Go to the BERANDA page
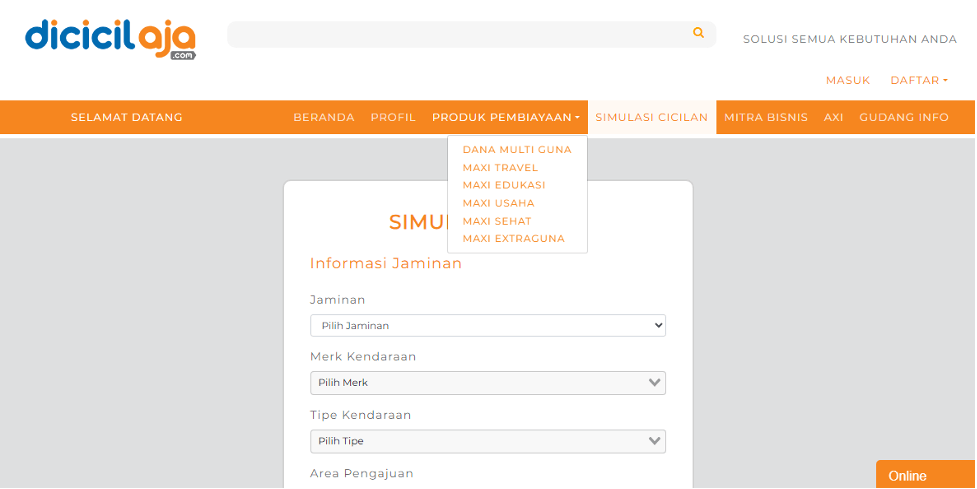This screenshot has width=977, height=489. pyautogui.click(x=323, y=117)
